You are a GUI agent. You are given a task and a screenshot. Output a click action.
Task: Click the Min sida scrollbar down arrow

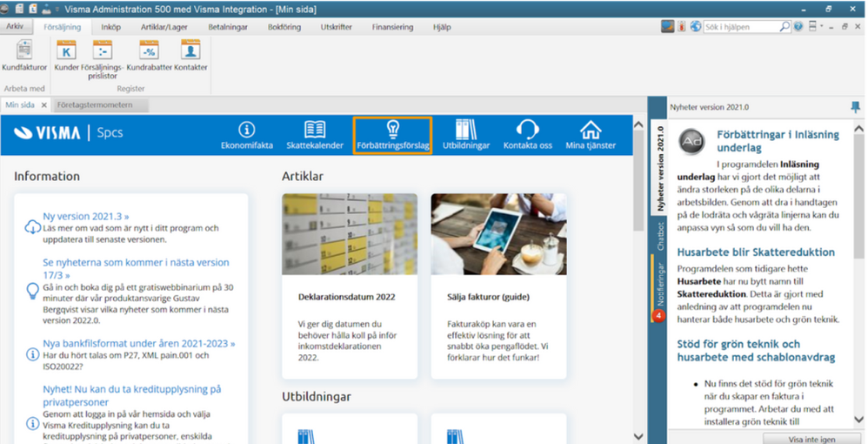point(638,436)
